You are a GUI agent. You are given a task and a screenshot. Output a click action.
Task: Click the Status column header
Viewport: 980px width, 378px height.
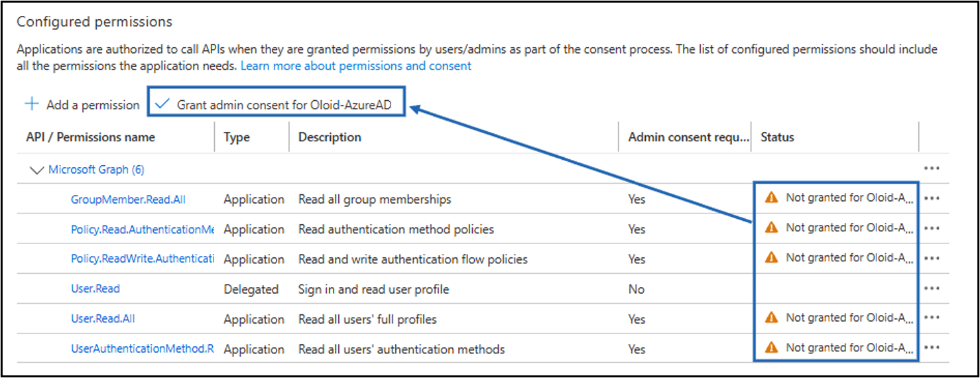click(x=777, y=137)
